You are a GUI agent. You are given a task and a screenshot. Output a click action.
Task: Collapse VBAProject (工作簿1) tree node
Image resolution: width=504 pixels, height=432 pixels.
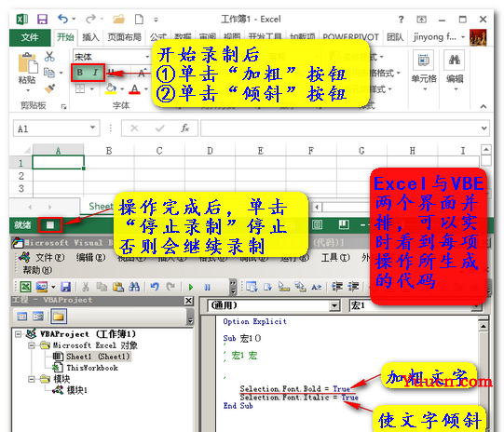coord(19,334)
